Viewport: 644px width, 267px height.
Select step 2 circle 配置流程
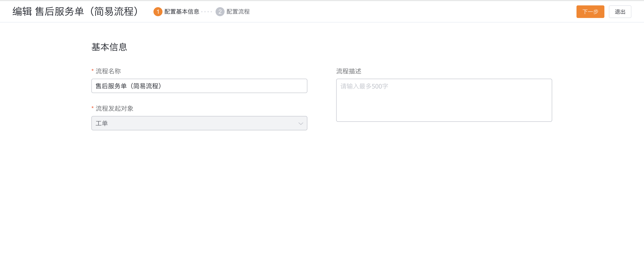(220, 12)
